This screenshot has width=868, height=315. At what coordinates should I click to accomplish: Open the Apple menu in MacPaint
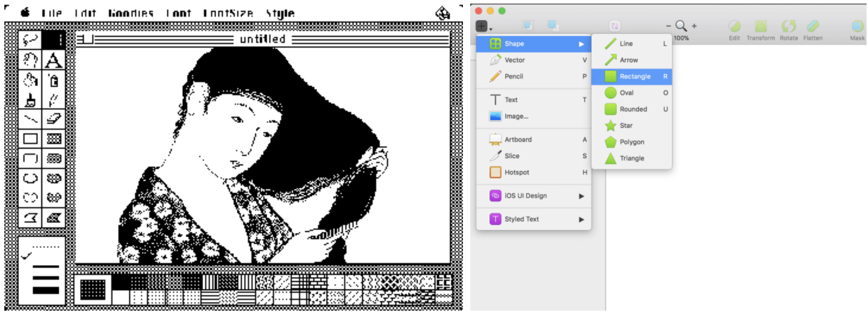point(25,13)
